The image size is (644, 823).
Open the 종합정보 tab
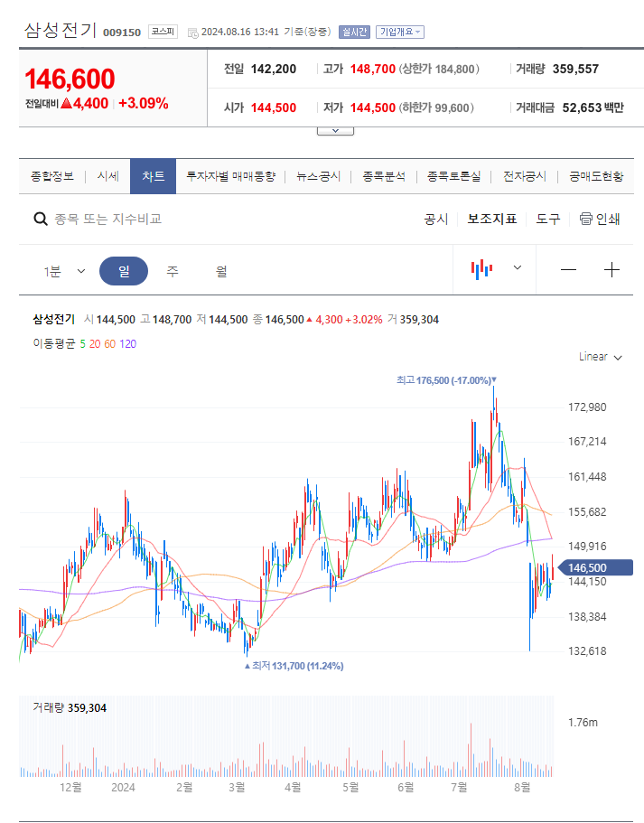[52, 176]
